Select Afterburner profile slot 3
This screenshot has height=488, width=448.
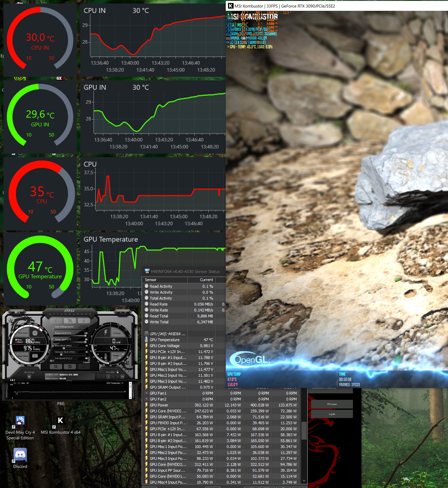[108, 377]
